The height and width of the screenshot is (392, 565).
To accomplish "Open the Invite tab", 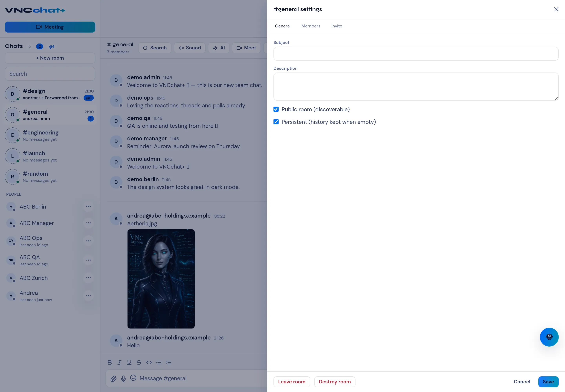I will (337, 26).
